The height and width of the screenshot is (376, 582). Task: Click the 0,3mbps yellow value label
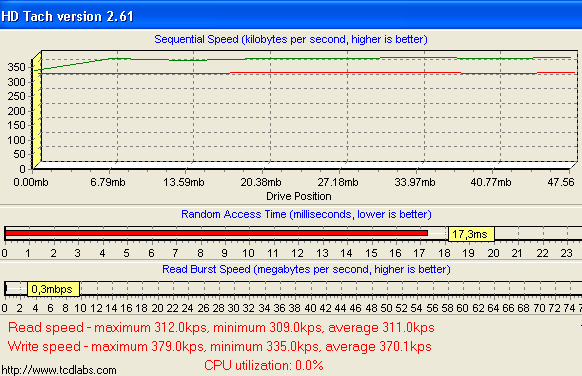pos(53,289)
